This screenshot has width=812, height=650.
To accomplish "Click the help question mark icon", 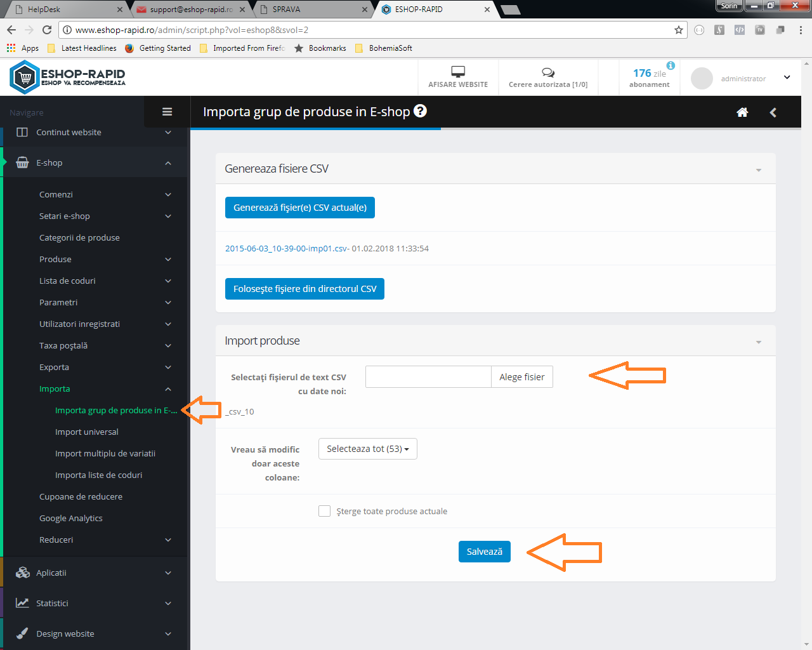I will [x=420, y=111].
